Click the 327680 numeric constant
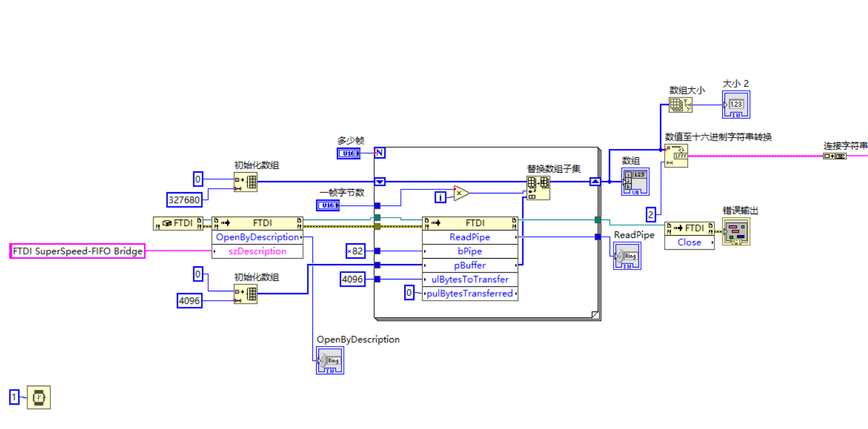Viewport: 868px width, 429px height. [184, 200]
